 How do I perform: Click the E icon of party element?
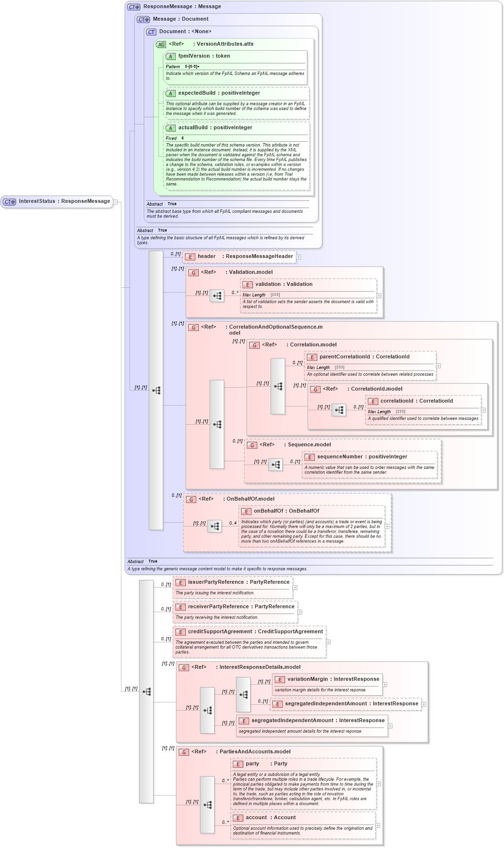click(x=238, y=764)
